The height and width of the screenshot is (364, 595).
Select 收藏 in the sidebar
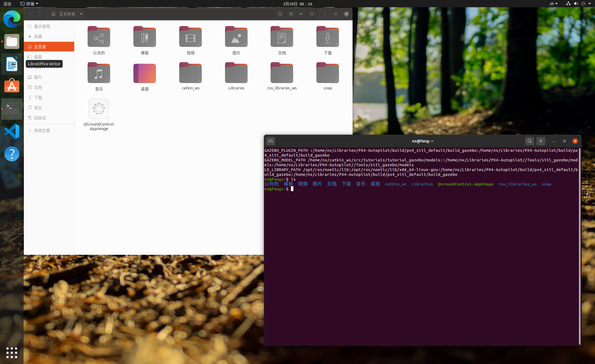pyautogui.click(x=49, y=36)
